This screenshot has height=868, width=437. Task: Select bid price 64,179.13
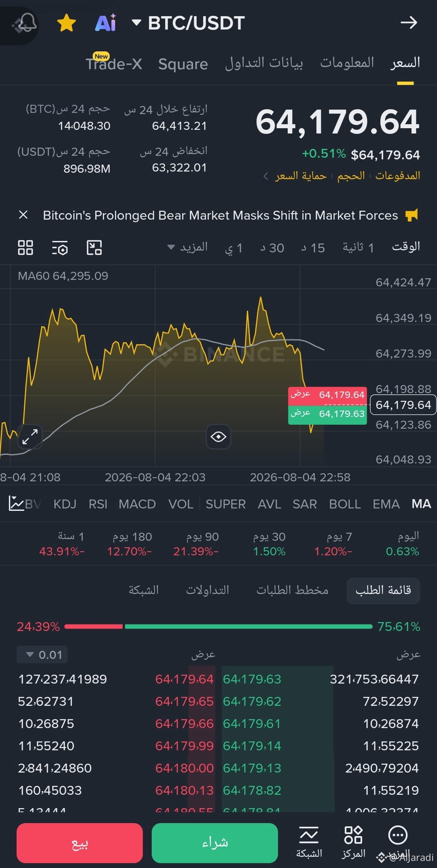pyautogui.click(x=252, y=768)
